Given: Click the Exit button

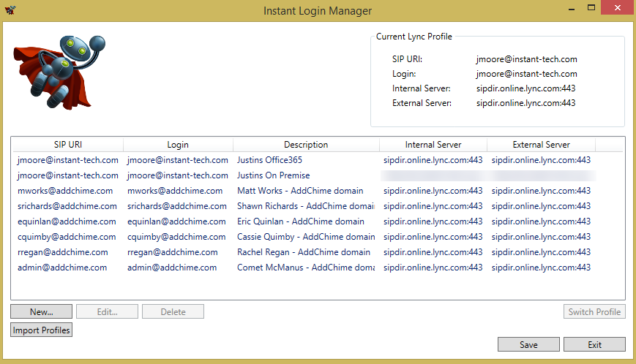Looking at the screenshot, I should (594, 344).
